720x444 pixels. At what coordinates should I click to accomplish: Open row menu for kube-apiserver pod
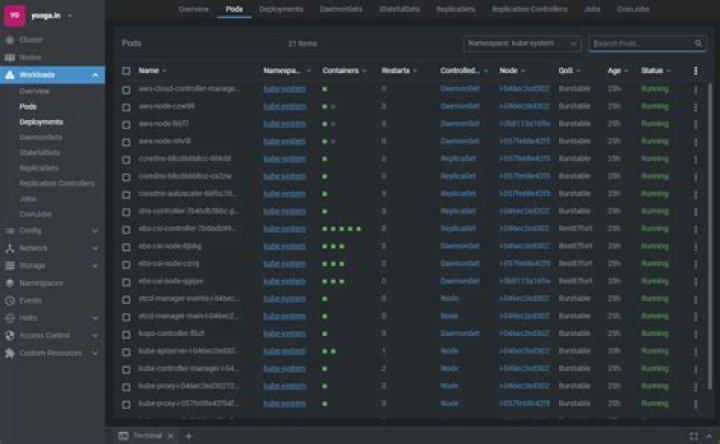(x=696, y=351)
